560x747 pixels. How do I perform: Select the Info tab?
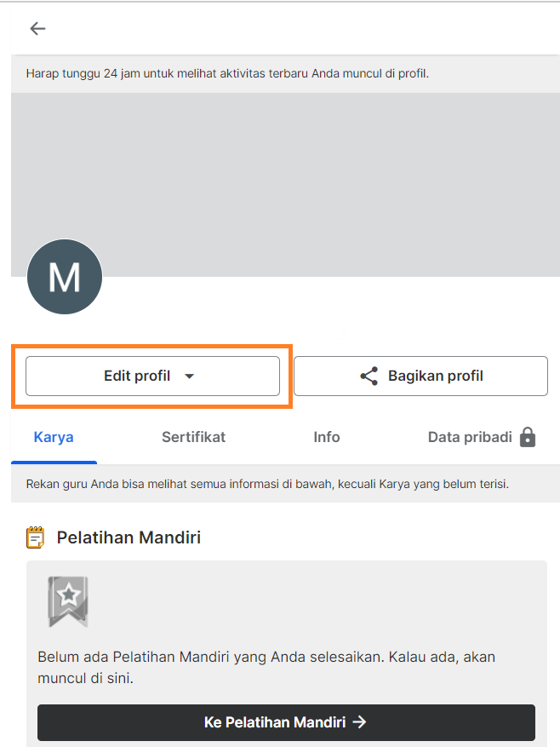(326, 438)
